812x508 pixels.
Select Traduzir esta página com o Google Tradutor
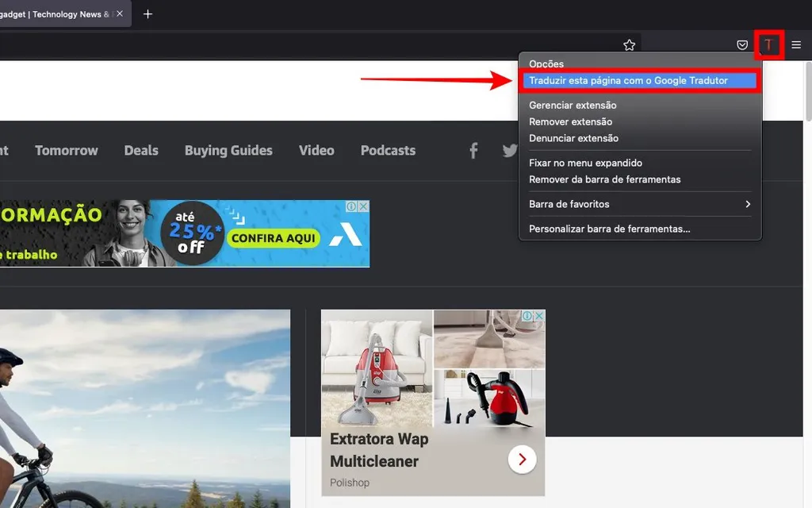click(x=640, y=80)
